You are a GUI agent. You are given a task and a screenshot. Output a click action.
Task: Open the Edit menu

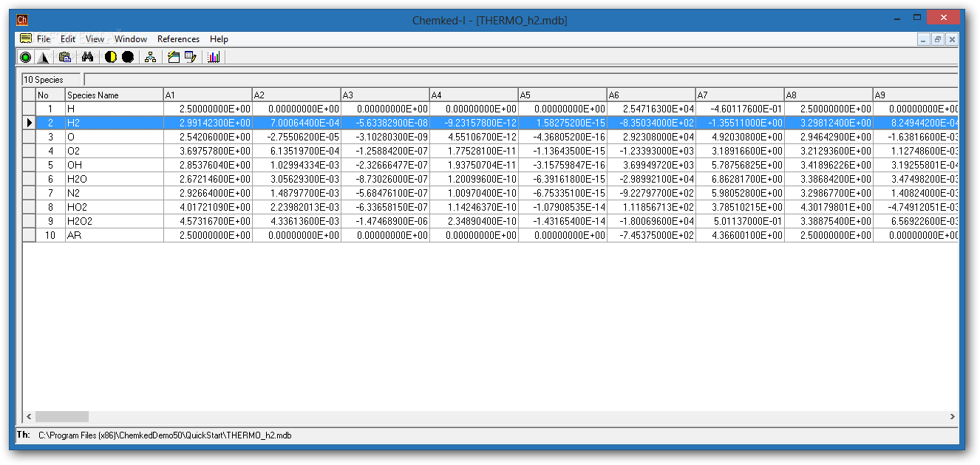point(68,39)
